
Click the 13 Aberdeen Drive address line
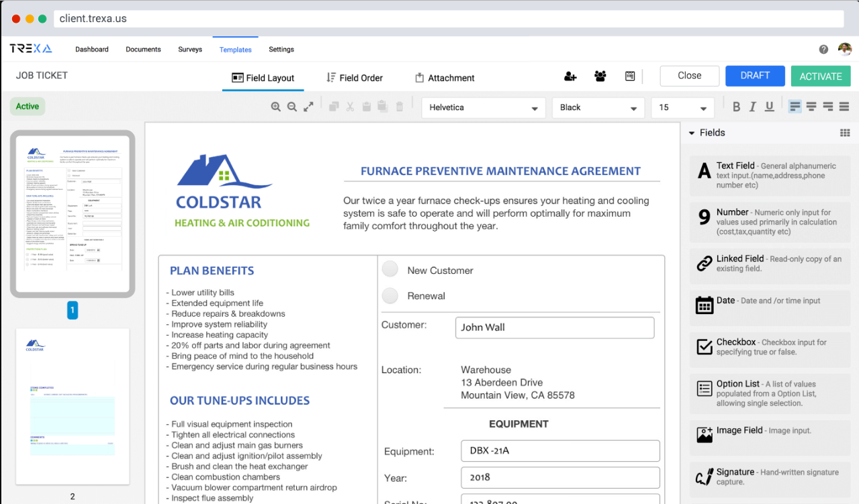point(502,383)
